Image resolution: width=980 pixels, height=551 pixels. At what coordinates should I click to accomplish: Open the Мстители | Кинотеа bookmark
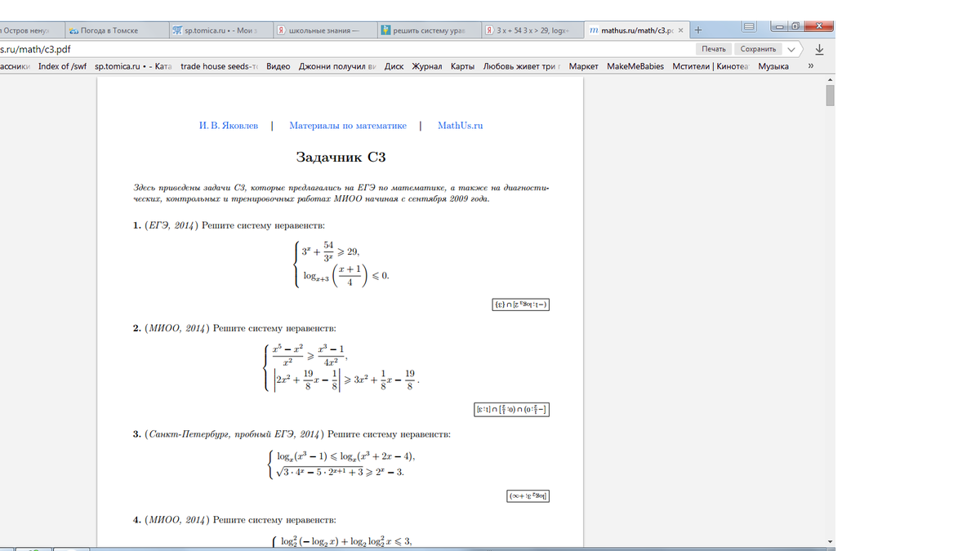[x=710, y=66]
